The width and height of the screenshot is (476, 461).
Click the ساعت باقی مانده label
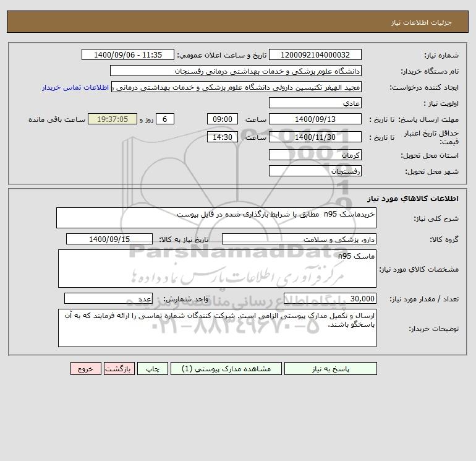tap(57, 119)
